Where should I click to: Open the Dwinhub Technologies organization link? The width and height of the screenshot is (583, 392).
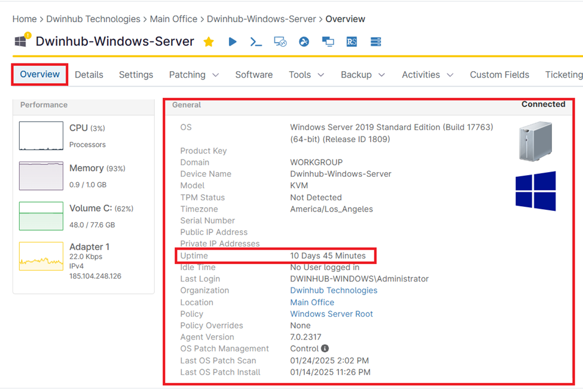[333, 290]
